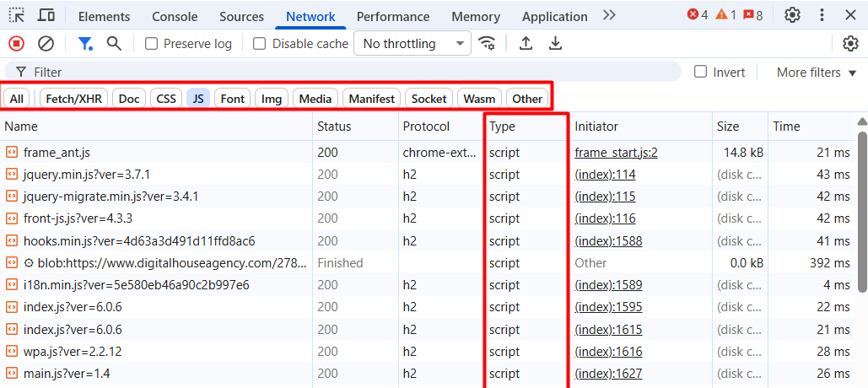
Task: Export HAR with download icon
Action: (555, 44)
